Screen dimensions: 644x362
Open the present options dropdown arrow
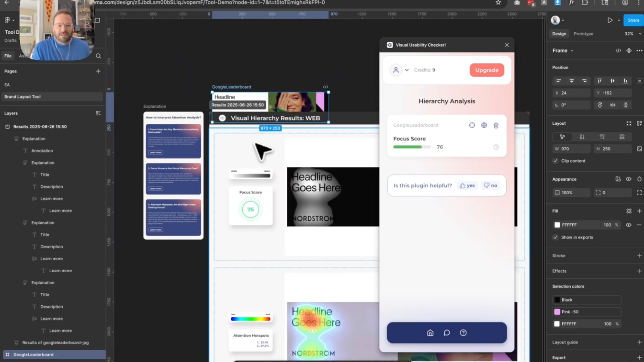point(619,20)
